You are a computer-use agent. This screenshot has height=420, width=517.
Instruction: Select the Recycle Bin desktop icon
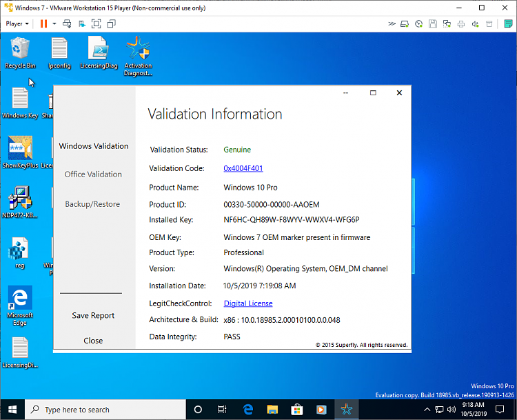[20, 53]
